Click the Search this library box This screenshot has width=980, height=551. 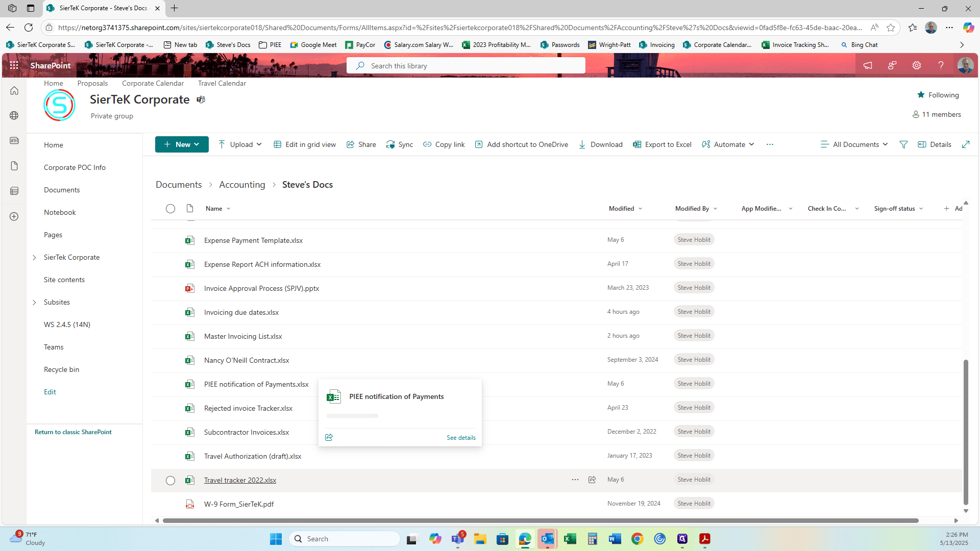click(x=465, y=66)
